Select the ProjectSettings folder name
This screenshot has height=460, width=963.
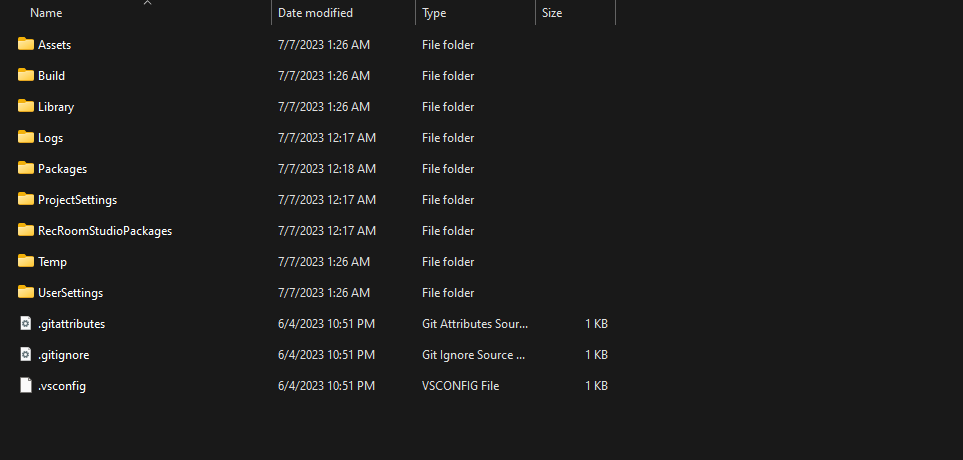pos(77,200)
